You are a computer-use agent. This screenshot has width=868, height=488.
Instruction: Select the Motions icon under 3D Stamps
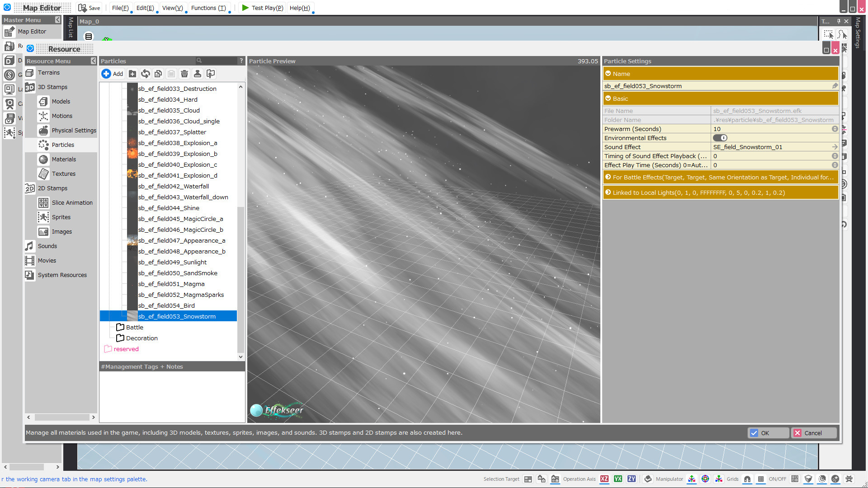tap(43, 116)
